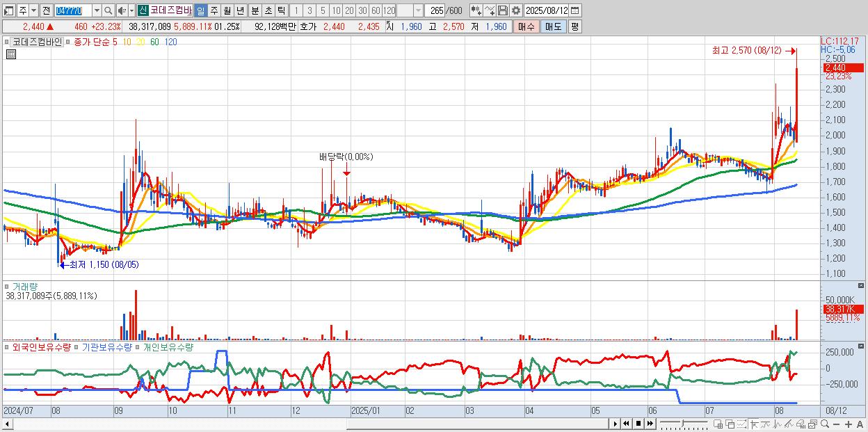
Task: Toggle the 전 button in the toolbar
Action: click(x=46, y=10)
